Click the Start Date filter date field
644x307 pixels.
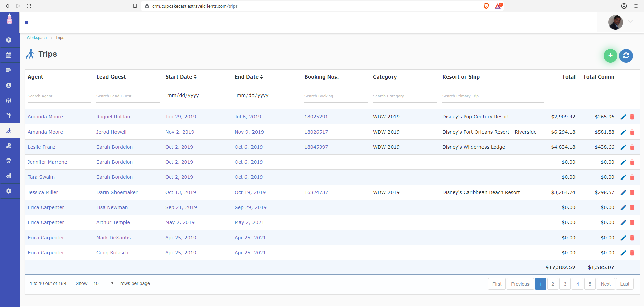[197, 96]
